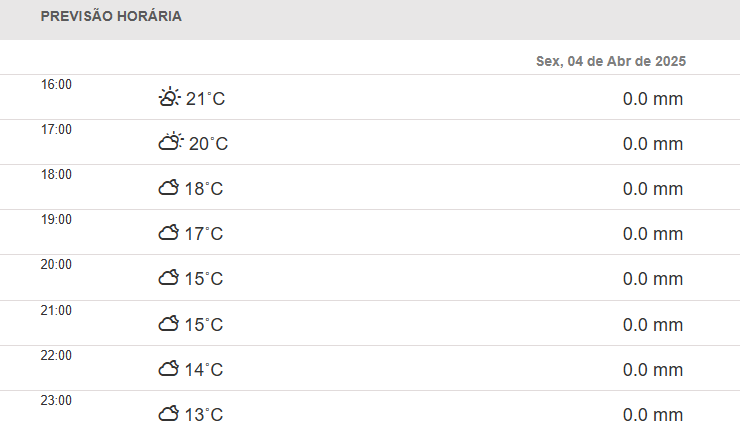Click the 0.0 mm rainfall at 16:00
740x432 pixels.
coord(653,99)
